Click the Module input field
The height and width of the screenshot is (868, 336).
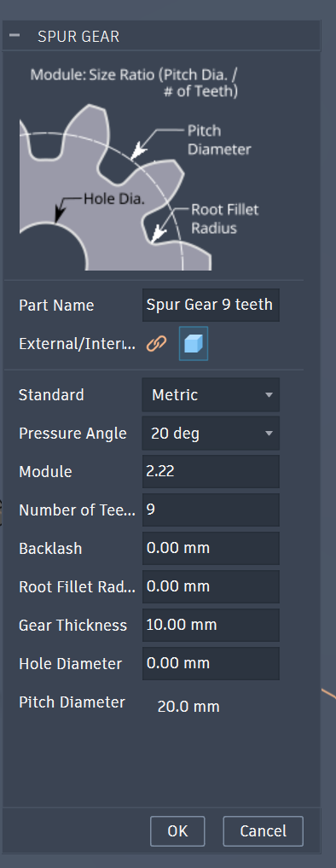coord(211,472)
